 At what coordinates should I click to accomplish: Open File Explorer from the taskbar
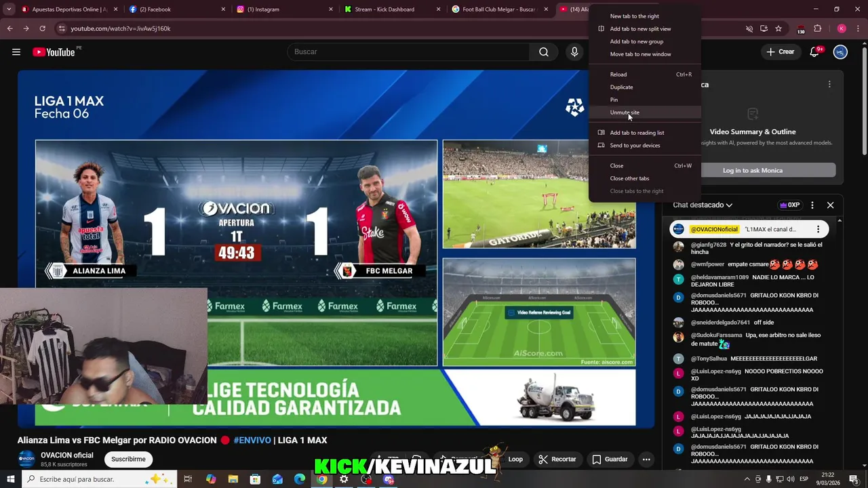pos(233,479)
